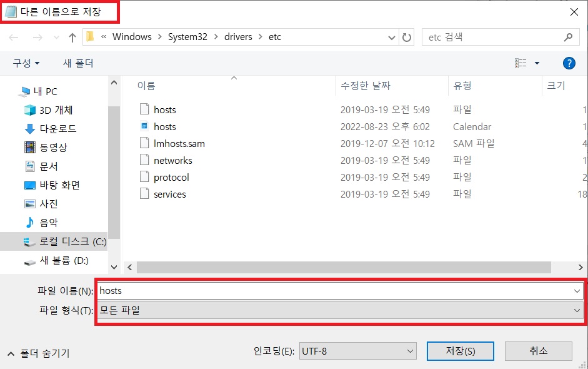Navigate up one folder with the up arrow

[x=72, y=37]
